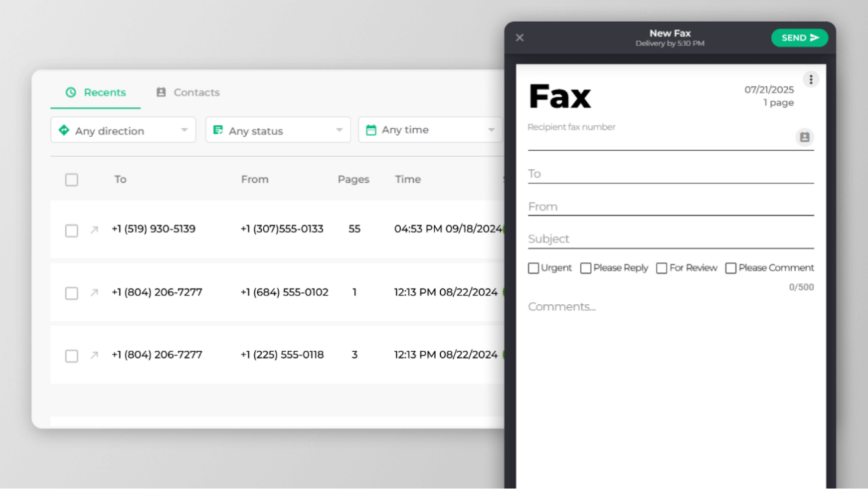This screenshot has height=489, width=868.
Task: Open the contacts book icon beside recipient fax number
Action: point(805,137)
